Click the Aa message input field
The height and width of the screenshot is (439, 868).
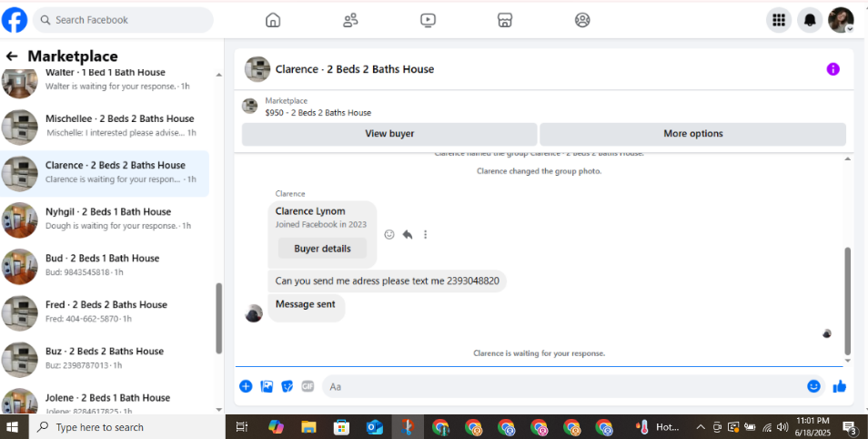click(565, 387)
